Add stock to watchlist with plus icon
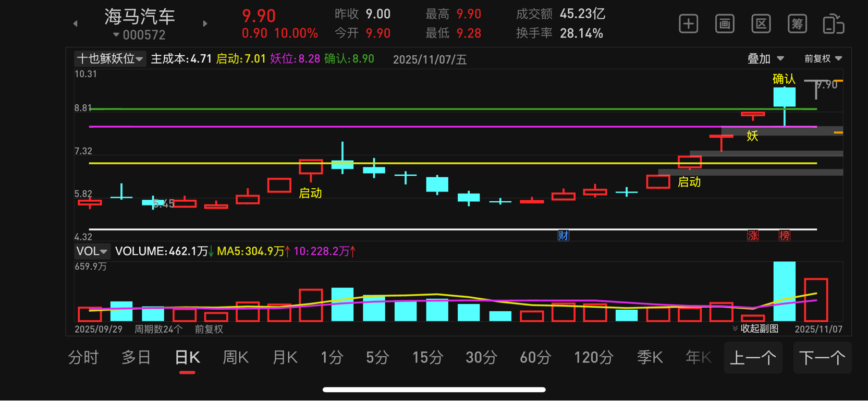This screenshot has height=401, width=868. (x=688, y=24)
